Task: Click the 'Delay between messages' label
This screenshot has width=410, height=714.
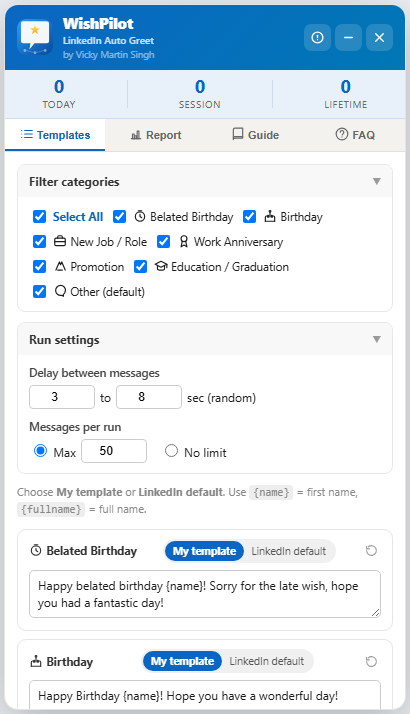Action: (x=94, y=373)
